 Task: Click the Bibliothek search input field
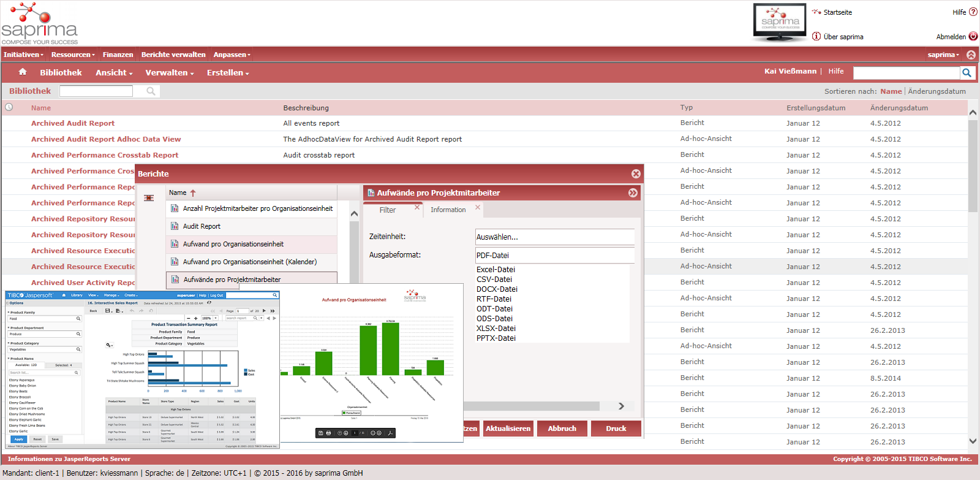point(96,91)
